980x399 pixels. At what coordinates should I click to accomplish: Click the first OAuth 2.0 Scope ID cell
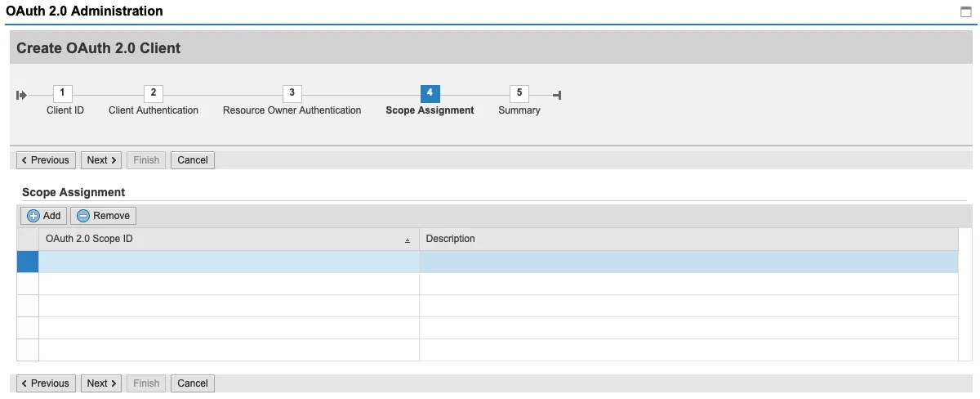229,262
